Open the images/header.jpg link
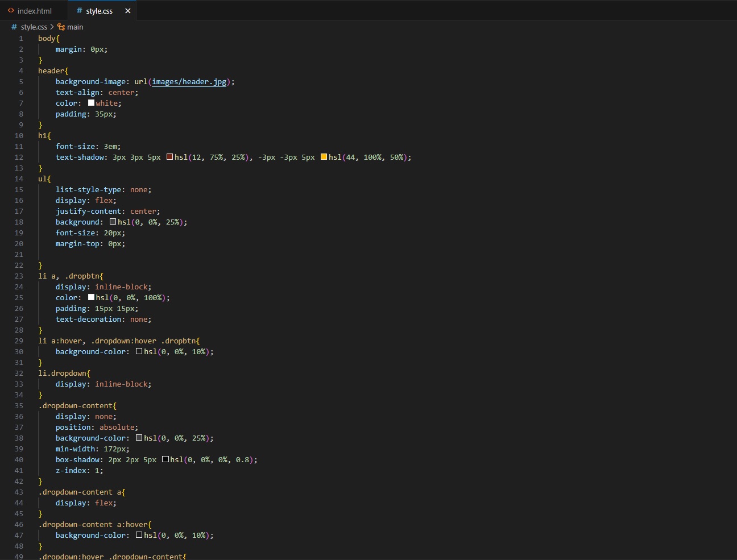 point(189,81)
